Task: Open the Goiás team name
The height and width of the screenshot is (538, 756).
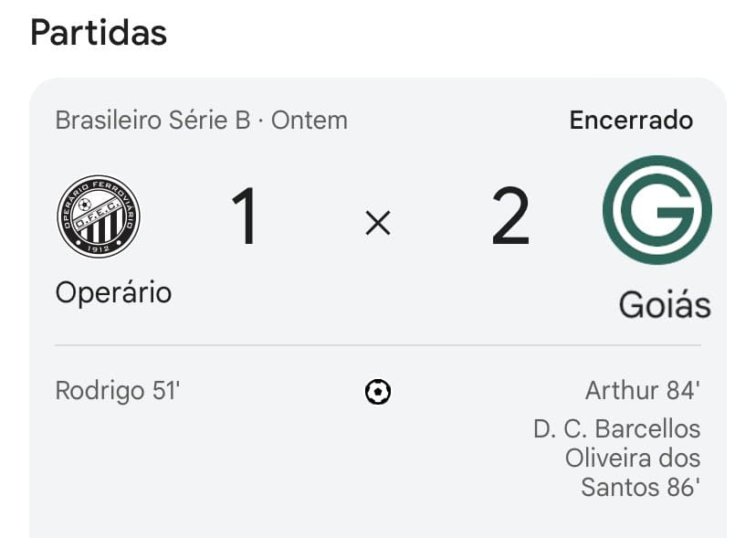Action: [664, 304]
